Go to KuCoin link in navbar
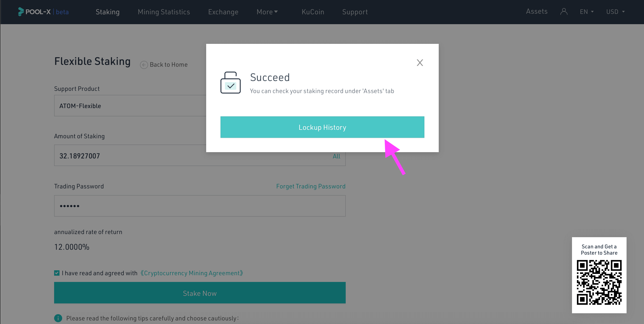Screen dimensions: 644x324 tap(313, 12)
